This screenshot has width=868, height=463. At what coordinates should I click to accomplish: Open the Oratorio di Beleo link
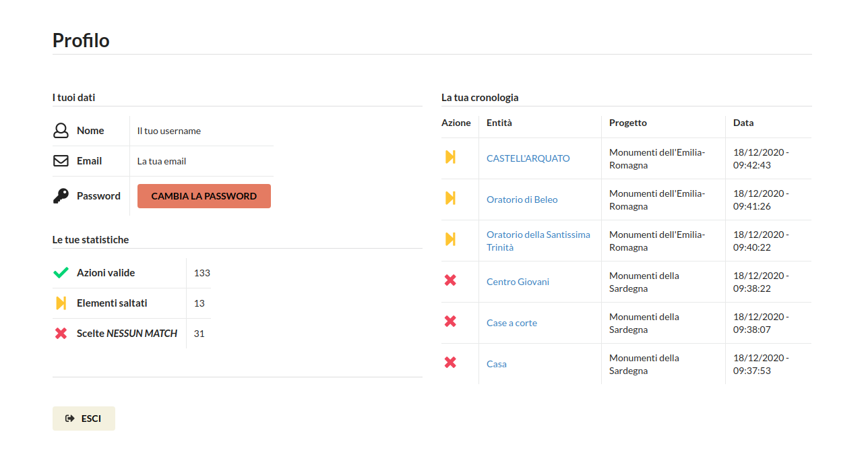tap(522, 199)
